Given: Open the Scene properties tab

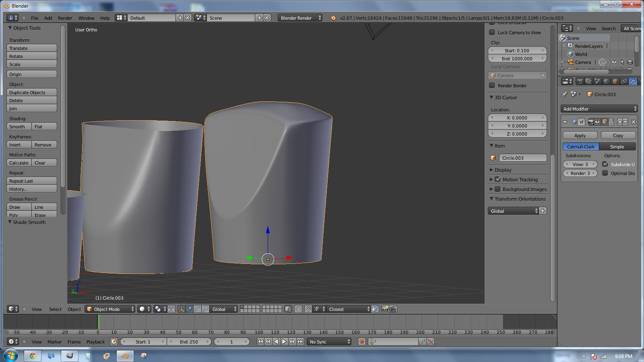Looking at the screenshot, I should click(x=597, y=81).
